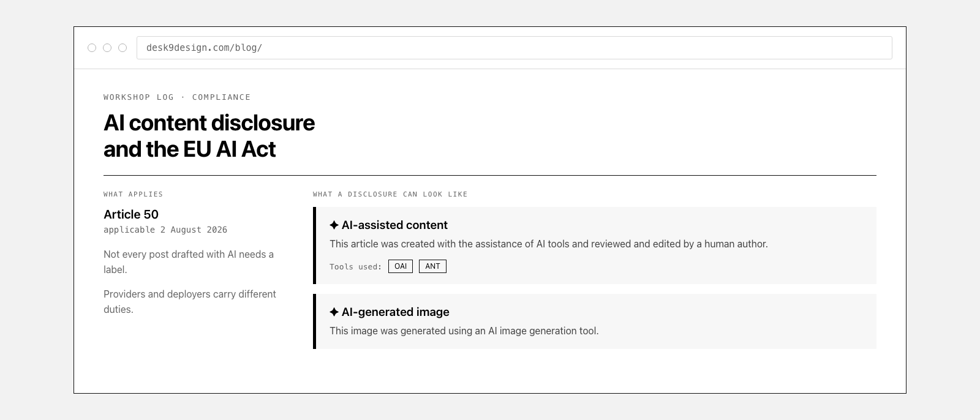Click the browser address bar showing desk9design.com/blog/
The height and width of the screenshot is (420, 980).
click(514, 48)
